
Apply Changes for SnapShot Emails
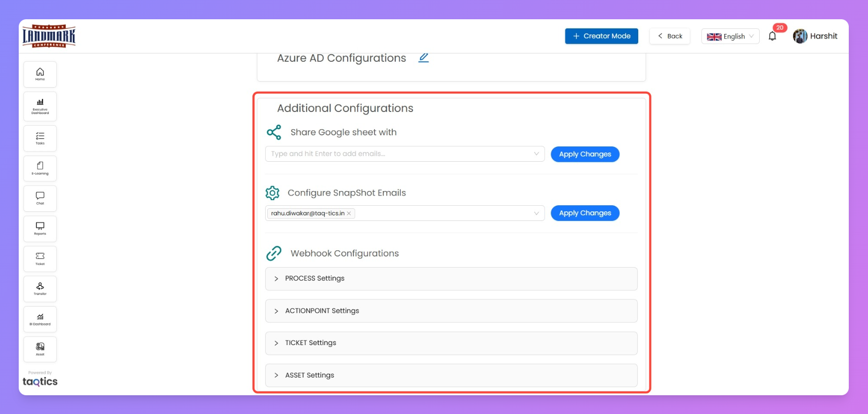(585, 213)
